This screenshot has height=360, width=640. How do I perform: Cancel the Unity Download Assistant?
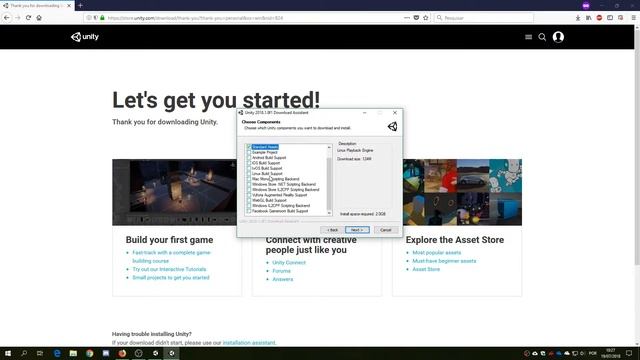click(x=386, y=230)
